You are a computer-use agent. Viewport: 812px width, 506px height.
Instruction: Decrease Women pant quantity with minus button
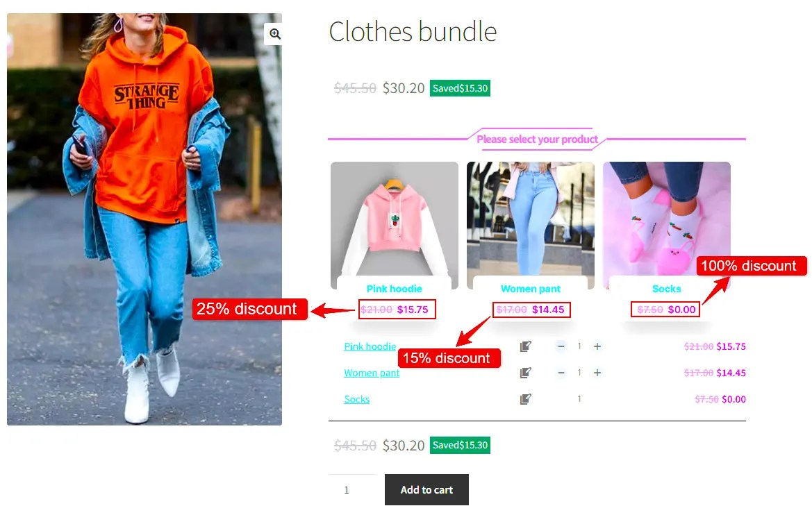coord(561,373)
